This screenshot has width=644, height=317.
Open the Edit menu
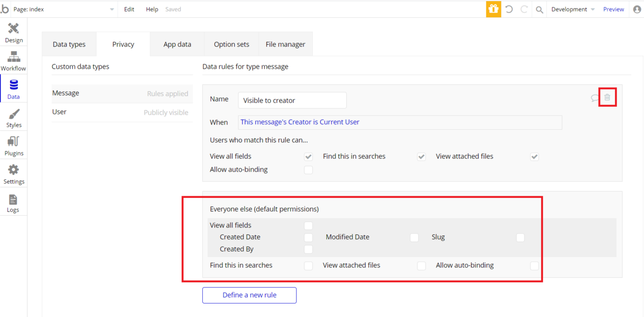click(x=129, y=9)
